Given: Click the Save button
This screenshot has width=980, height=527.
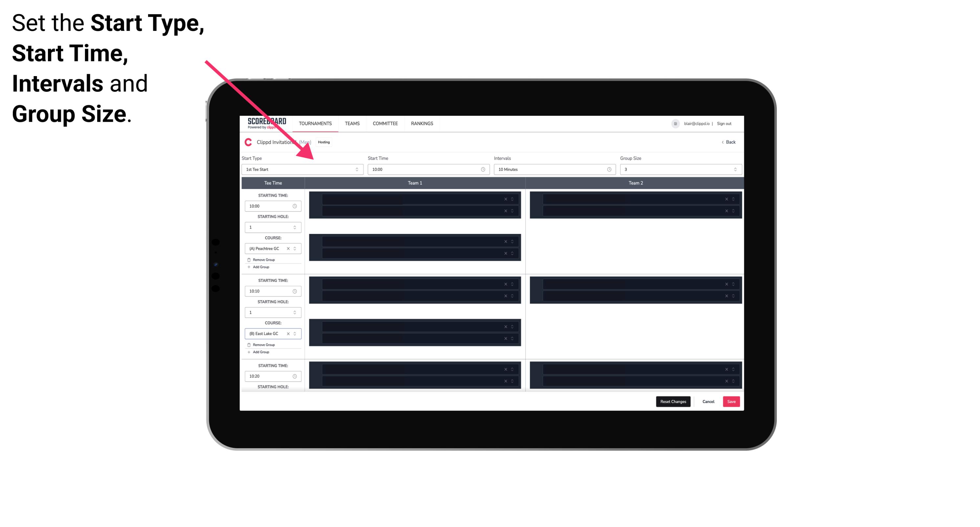Looking at the screenshot, I should (731, 401).
